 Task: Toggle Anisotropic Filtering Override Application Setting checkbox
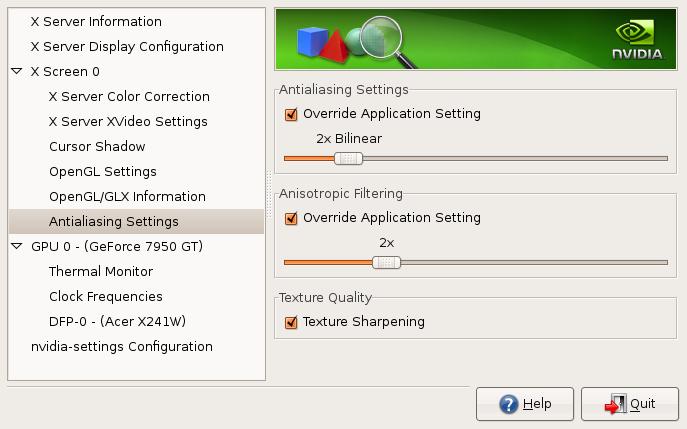click(x=291, y=218)
